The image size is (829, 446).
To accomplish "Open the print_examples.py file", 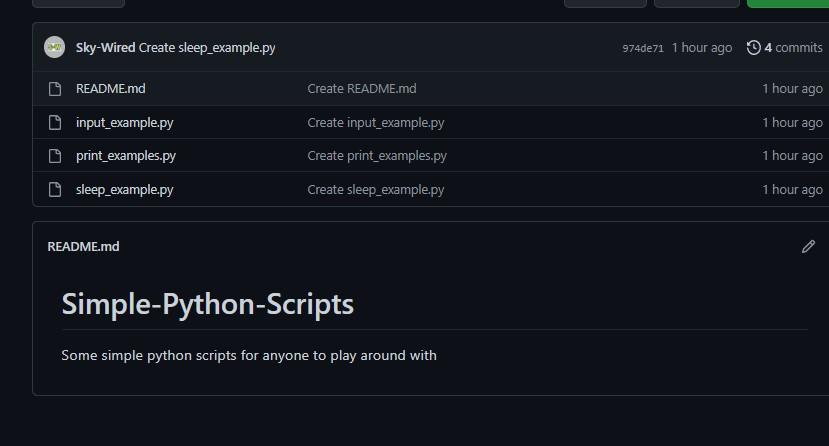I will pos(126,156).
